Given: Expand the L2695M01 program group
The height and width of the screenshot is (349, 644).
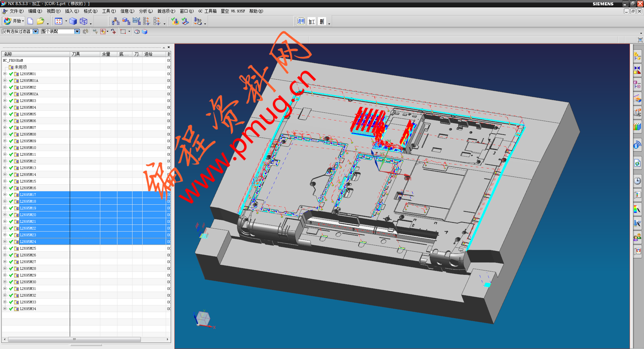Looking at the screenshot, I should [x=5, y=74].
